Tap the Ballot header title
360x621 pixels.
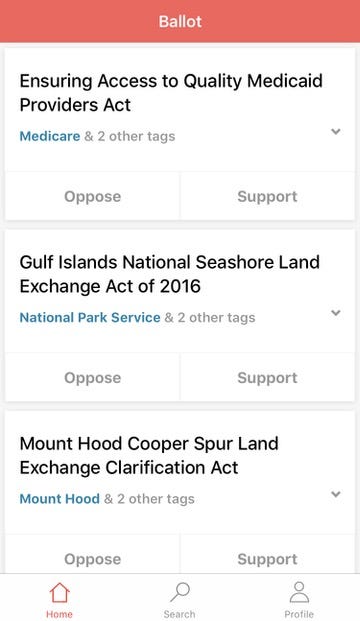(180, 21)
